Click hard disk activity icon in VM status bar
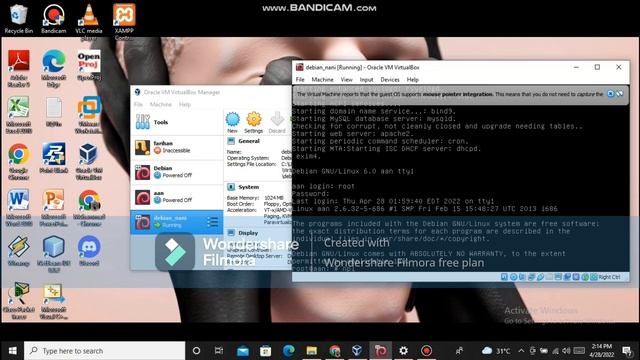Viewport: 640px width, 360px height. [504, 277]
